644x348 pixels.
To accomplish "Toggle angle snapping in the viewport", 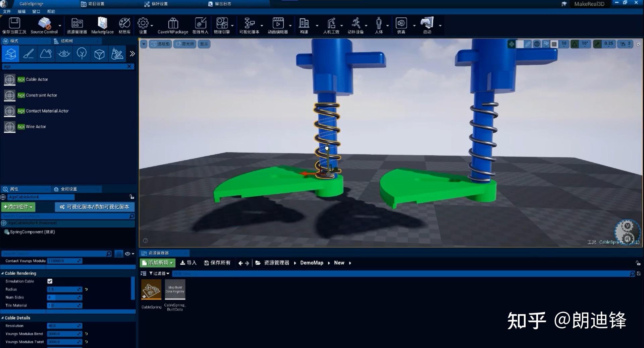I will [x=575, y=44].
